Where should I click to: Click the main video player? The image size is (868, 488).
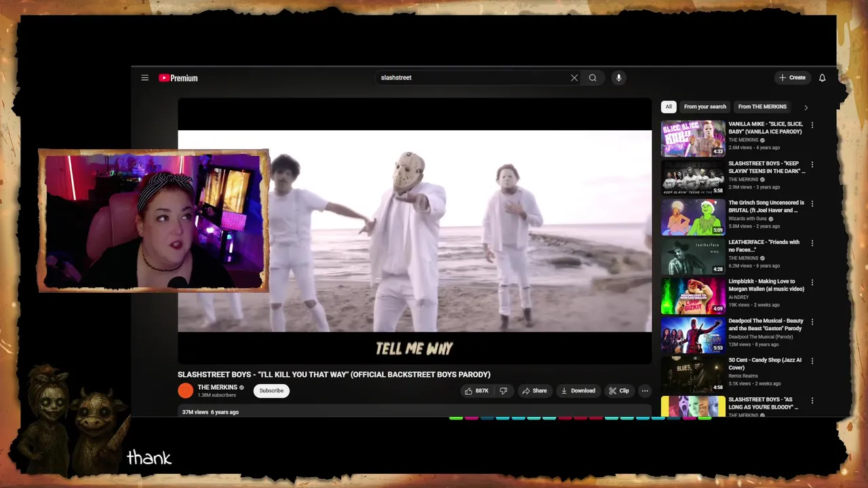414,231
